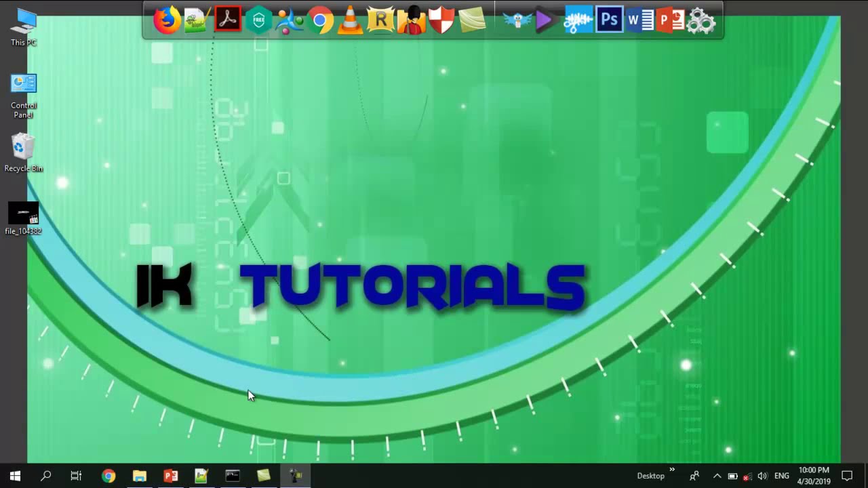Launch PowerPoint from the top dock

tap(670, 20)
